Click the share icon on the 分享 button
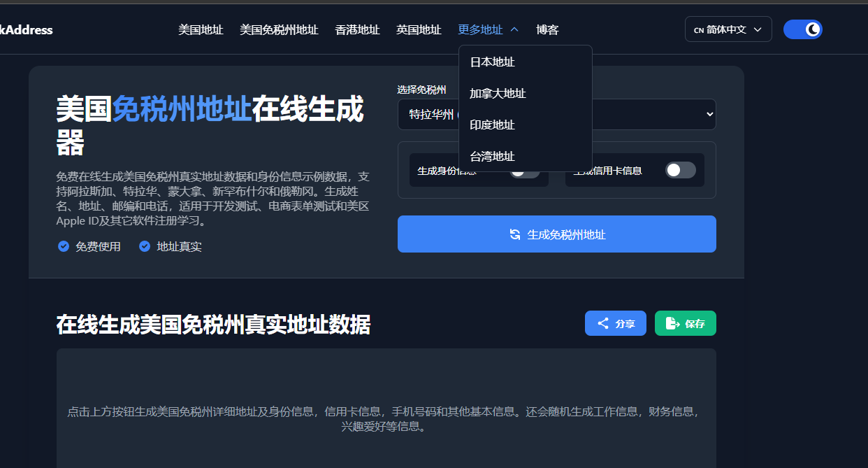Screen dimensions: 868x468 click(x=602, y=322)
